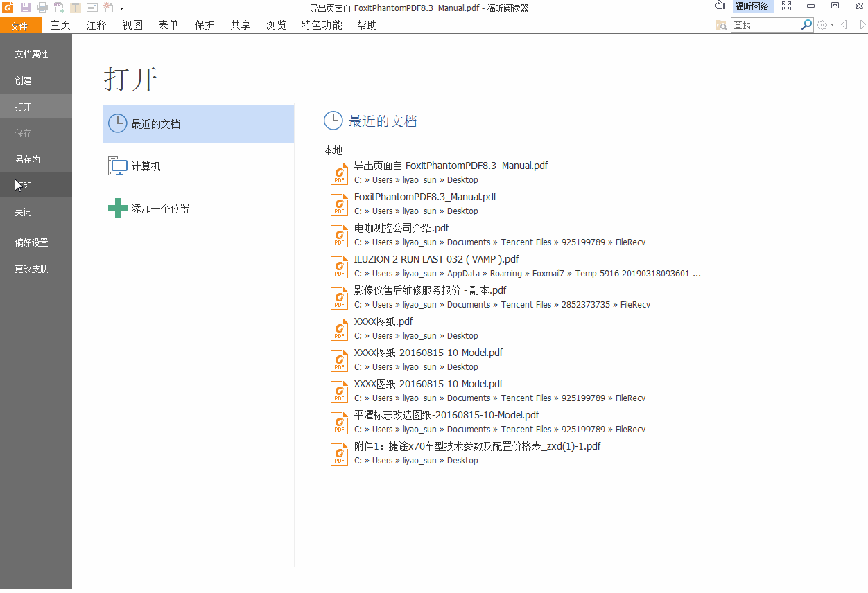Switch to the 表单 tab

[x=168, y=26]
